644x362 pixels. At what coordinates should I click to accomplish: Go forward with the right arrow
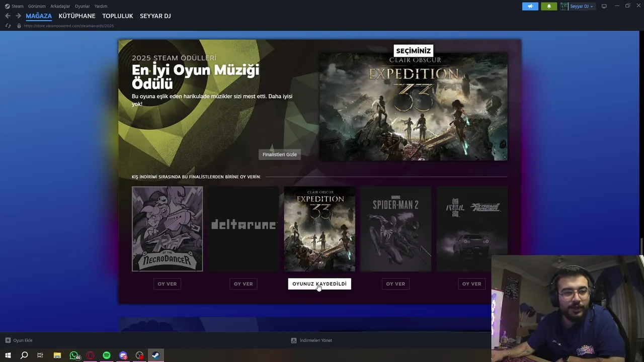pyautogui.click(x=18, y=16)
